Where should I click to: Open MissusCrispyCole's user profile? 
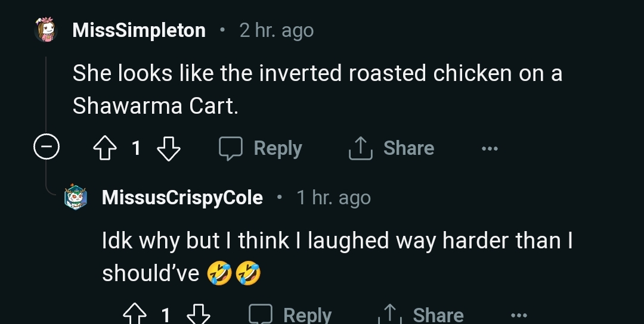point(182,198)
